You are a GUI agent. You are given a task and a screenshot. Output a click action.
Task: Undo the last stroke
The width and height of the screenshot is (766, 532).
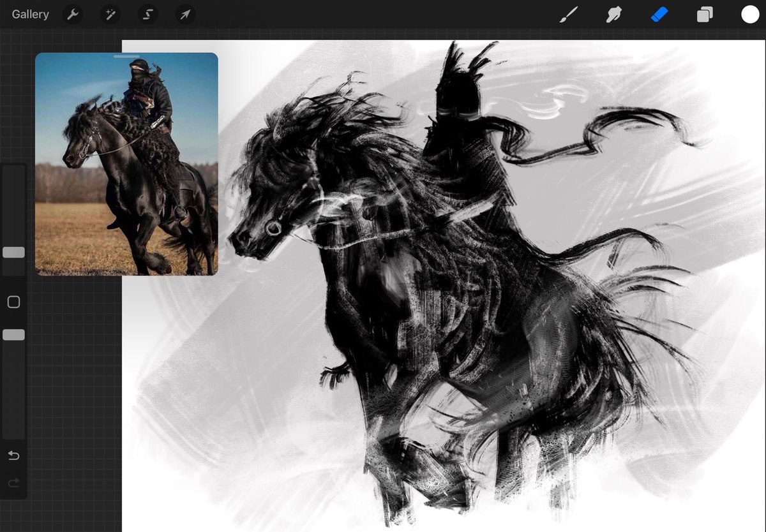point(13,455)
